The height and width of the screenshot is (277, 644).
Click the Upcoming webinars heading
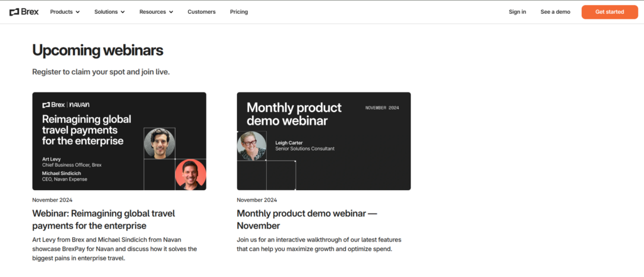pos(97,50)
